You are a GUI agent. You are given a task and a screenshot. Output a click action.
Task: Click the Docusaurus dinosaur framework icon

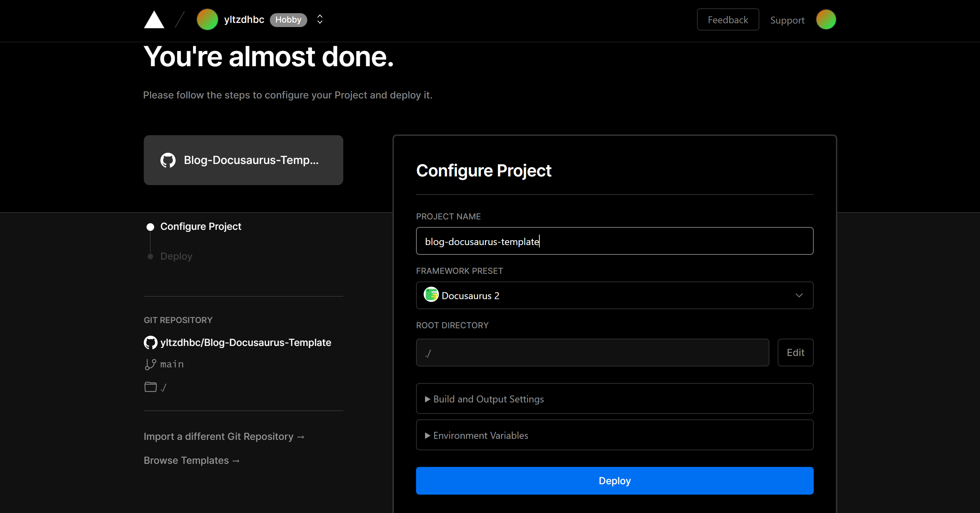[x=431, y=295]
